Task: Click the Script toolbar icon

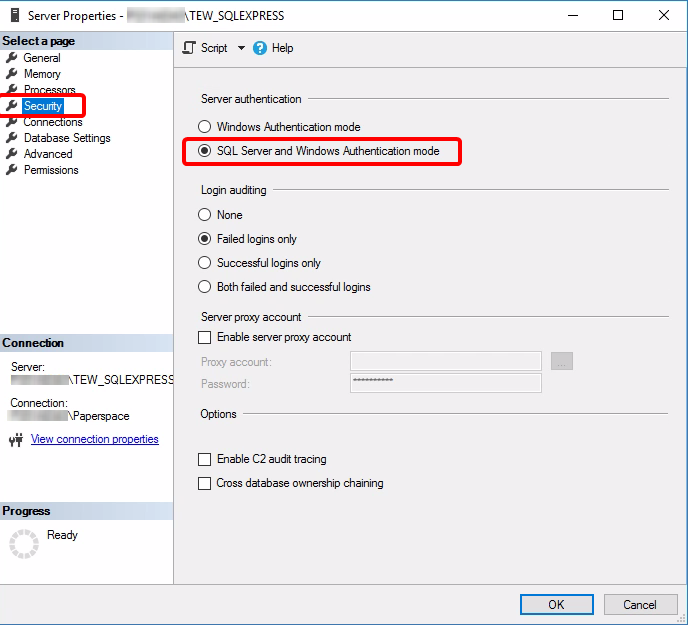Action: tap(189, 48)
